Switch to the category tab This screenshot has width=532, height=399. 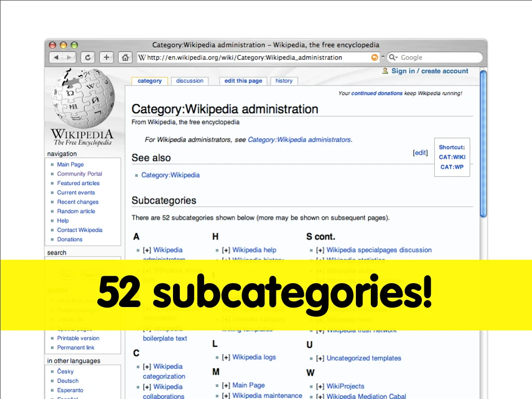(x=150, y=81)
